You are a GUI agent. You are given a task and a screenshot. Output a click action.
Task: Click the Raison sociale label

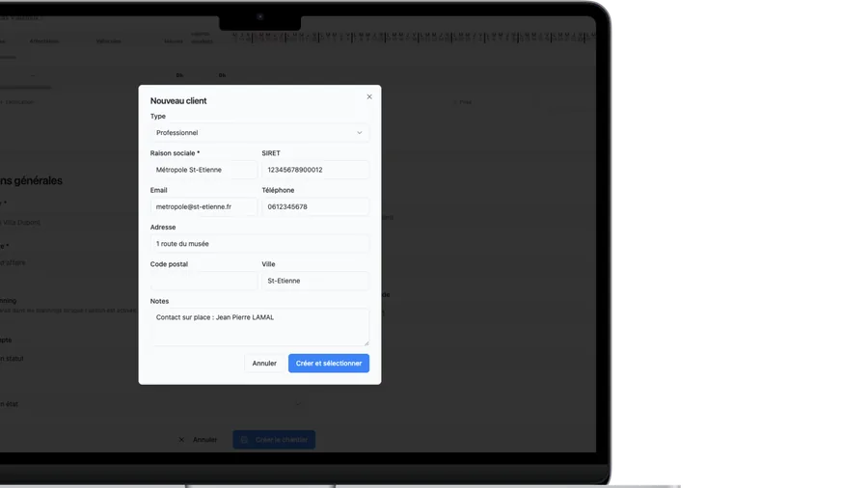175,153
